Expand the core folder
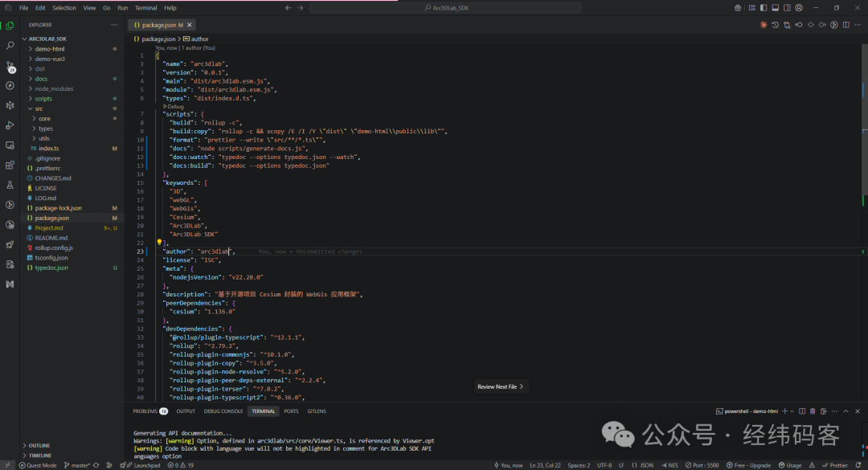The width and height of the screenshot is (868, 470). pyautogui.click(x=72, y=118)
